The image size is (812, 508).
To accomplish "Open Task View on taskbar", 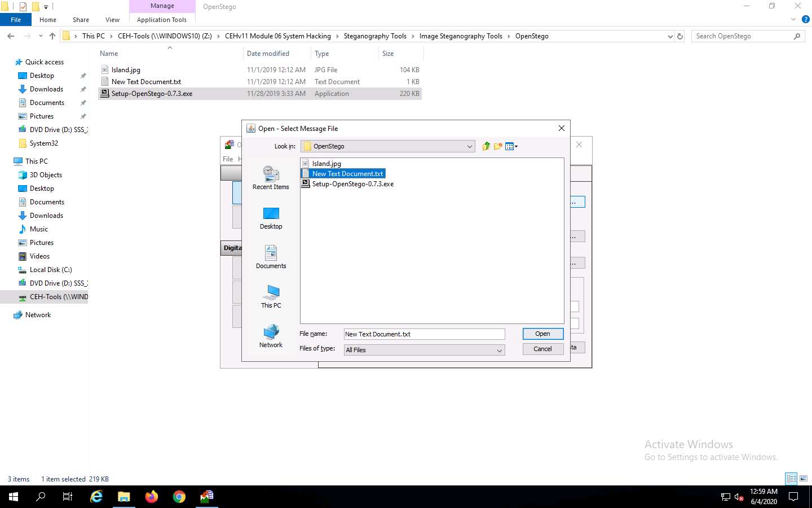I will [68, 497].
